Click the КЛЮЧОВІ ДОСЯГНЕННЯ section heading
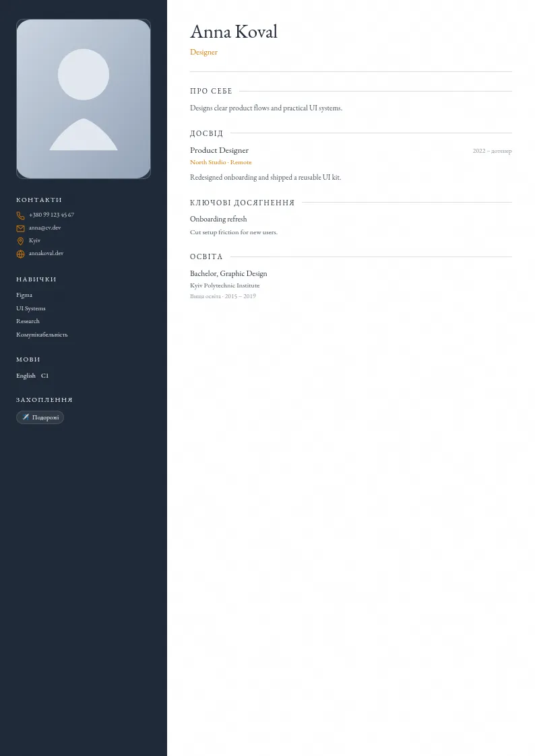This screenshot has width=535, height=756. [x=242, y=203]
